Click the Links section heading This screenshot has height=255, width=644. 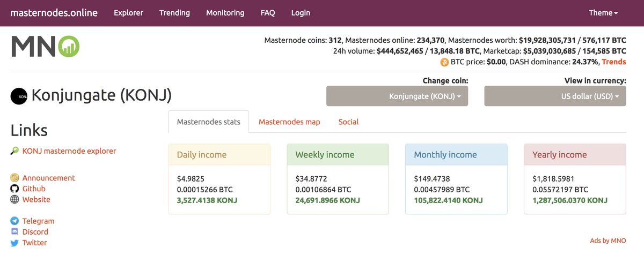[29, 130]
